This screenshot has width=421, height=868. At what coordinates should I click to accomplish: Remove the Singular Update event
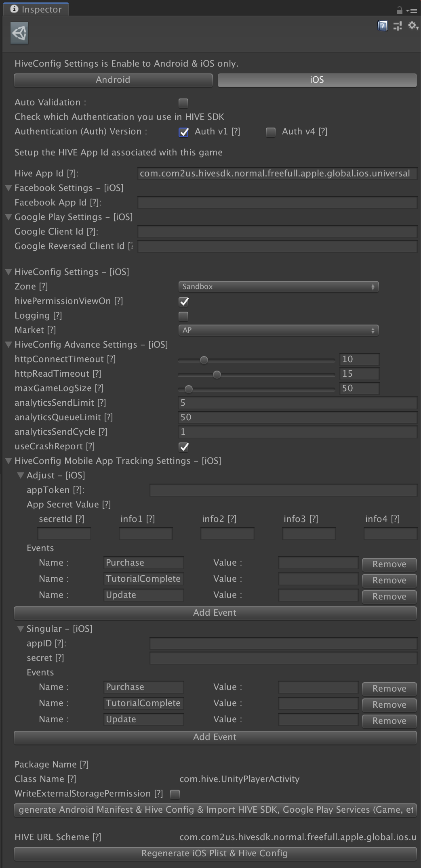point(389,721)
